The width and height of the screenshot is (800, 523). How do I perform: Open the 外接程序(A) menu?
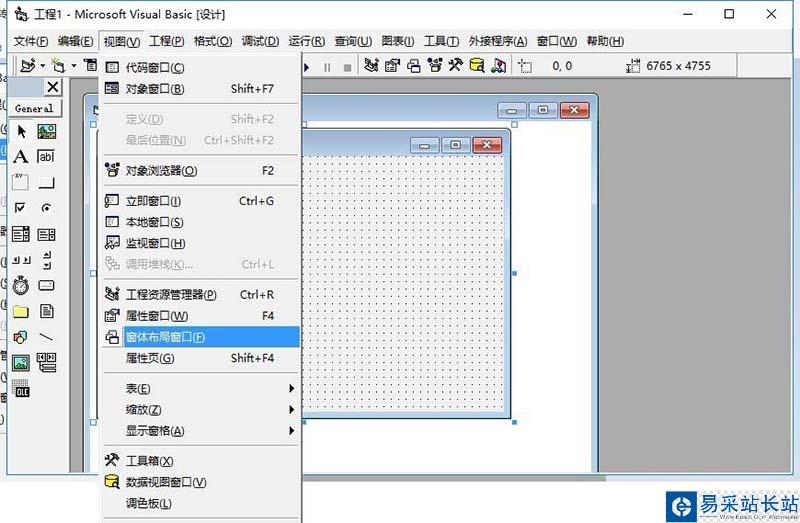[498, 41]
